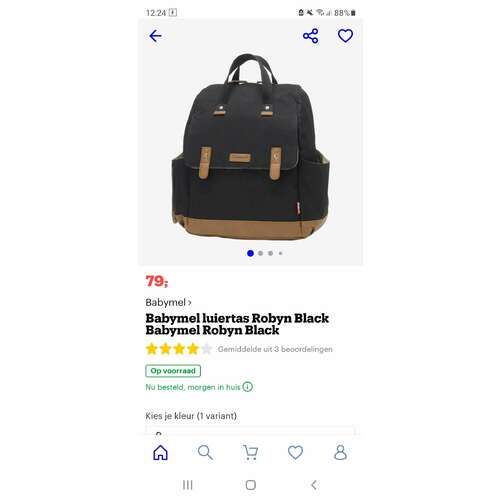The height and width of the screenshot is (500, 500).
Task: Open the search tab in bottom bar
Action: [x=205, y=452]
